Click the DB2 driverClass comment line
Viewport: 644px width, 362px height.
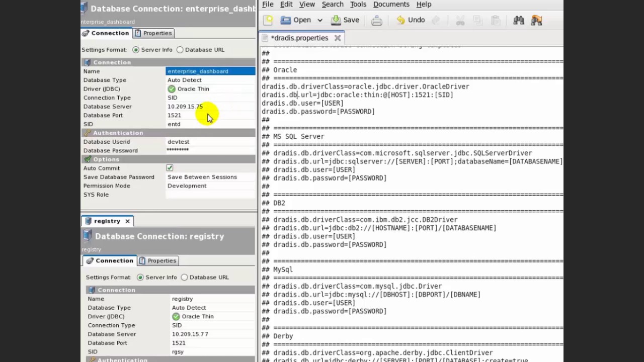click(x=359, y=220)
